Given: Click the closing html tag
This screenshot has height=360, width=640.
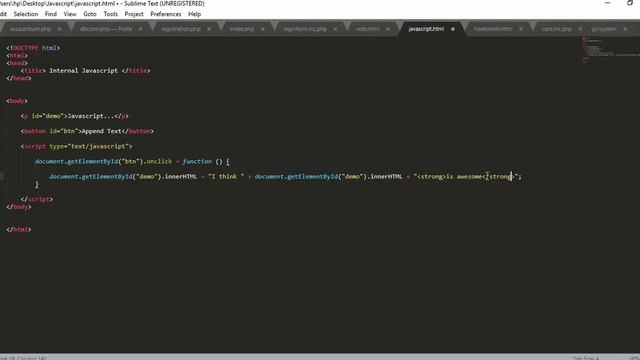Looking at the screenshot, I should (19, 229).
